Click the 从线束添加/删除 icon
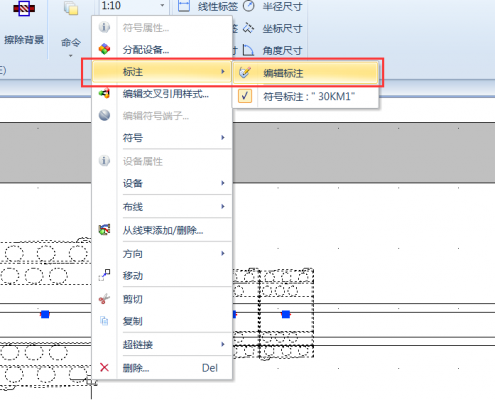Screen dimensions: 495x400 104,230
